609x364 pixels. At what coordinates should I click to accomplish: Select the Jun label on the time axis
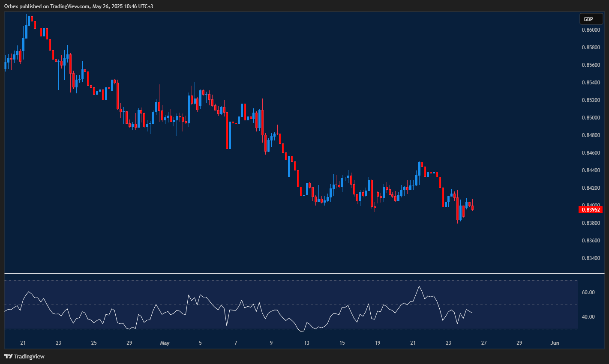click(555, 343)
